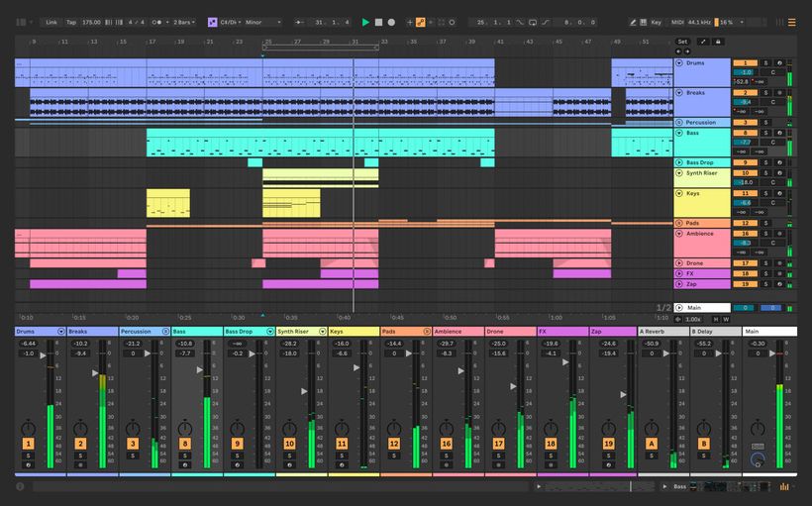The image size is (812, 506).
Task: Click the Arrangement Record button
Action: pos(391,22)
